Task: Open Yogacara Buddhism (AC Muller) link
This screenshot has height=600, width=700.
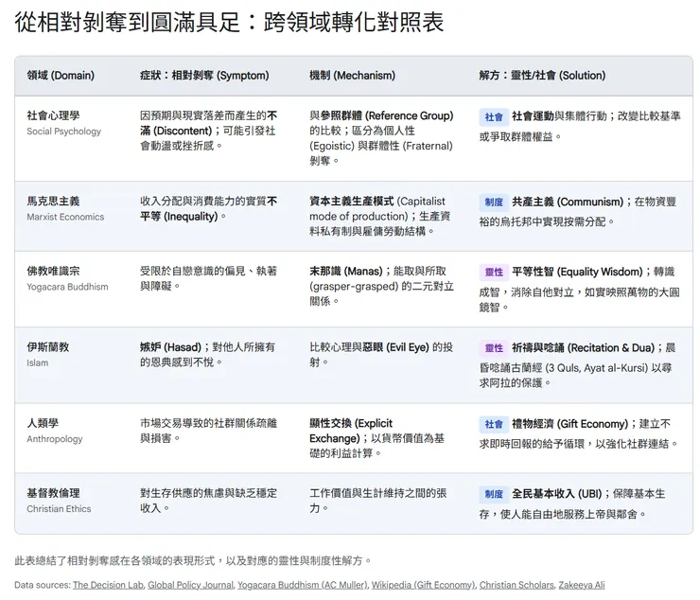Action: coord(303,585)
